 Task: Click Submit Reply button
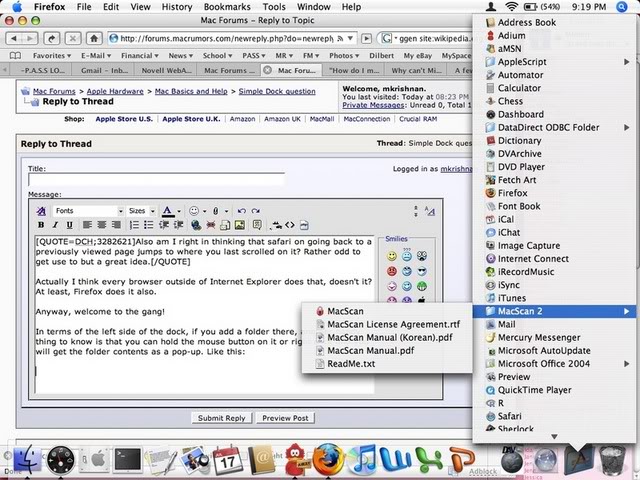222,418
